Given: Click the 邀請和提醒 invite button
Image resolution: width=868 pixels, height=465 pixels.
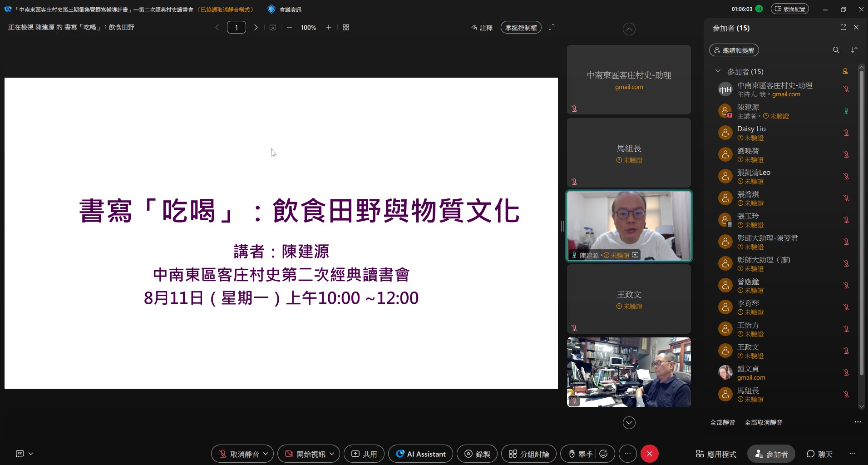Looking at the screenshot, I should click(x=734, y=50).
